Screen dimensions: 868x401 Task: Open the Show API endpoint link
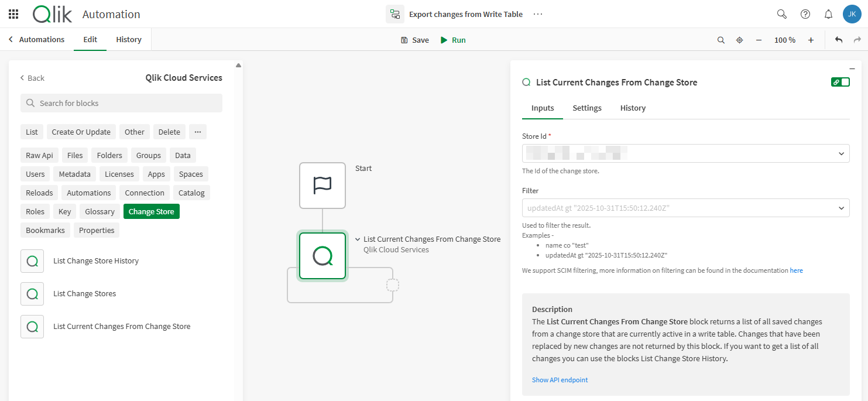coord(560,380)
